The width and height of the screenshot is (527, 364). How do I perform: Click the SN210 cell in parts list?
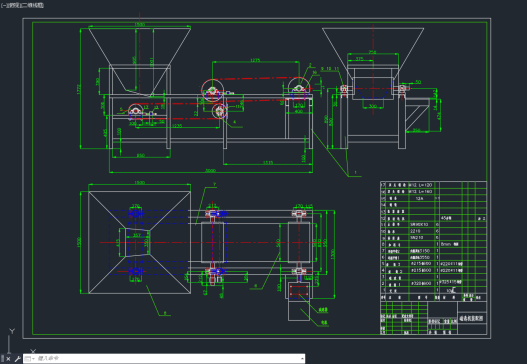coord(416,238)
